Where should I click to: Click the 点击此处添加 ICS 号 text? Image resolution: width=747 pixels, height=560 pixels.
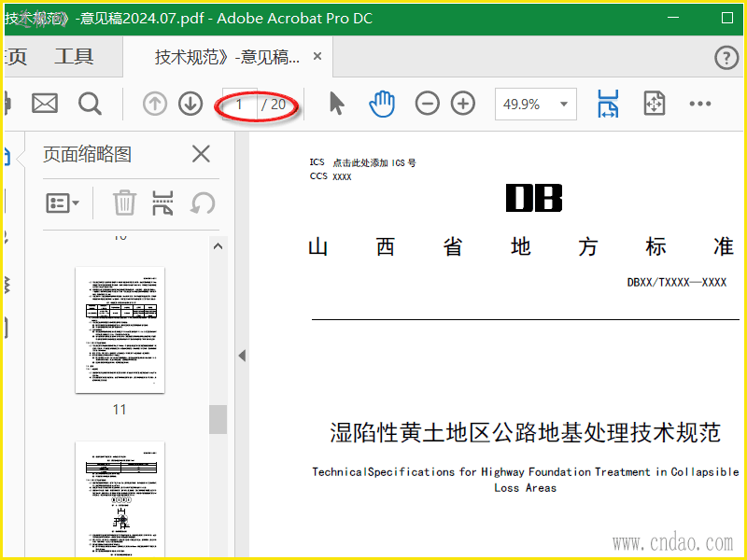pyautogui.click(x=374, y=162)
